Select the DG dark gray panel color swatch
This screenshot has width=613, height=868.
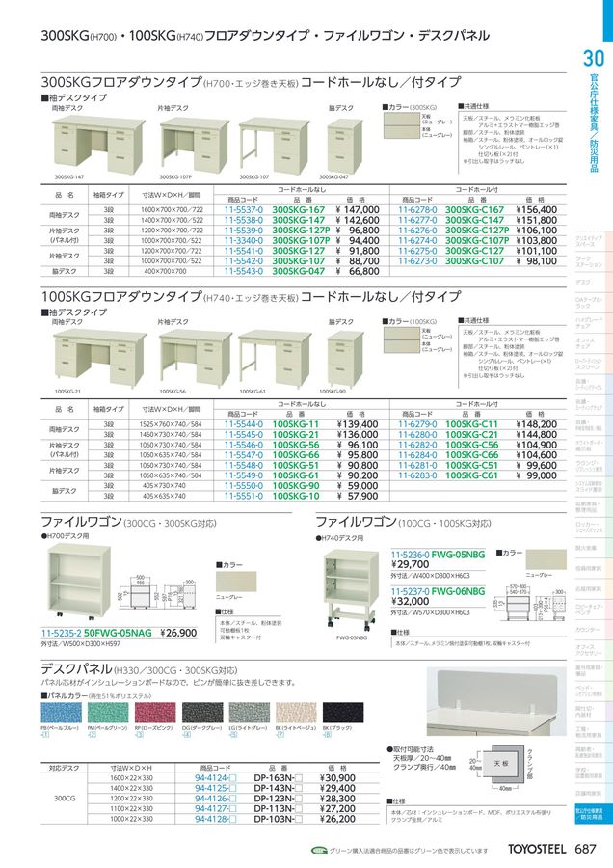coord(202,713)
